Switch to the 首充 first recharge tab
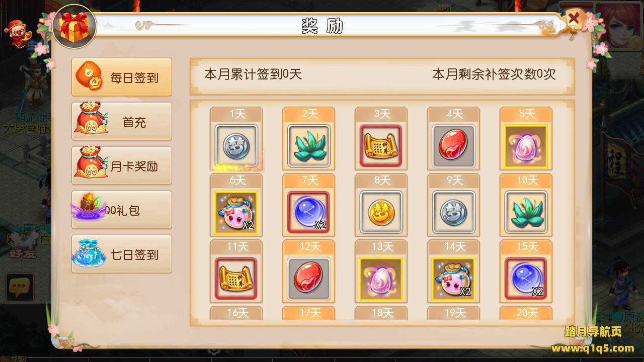The image size is (644, 362). pos(122,121)
